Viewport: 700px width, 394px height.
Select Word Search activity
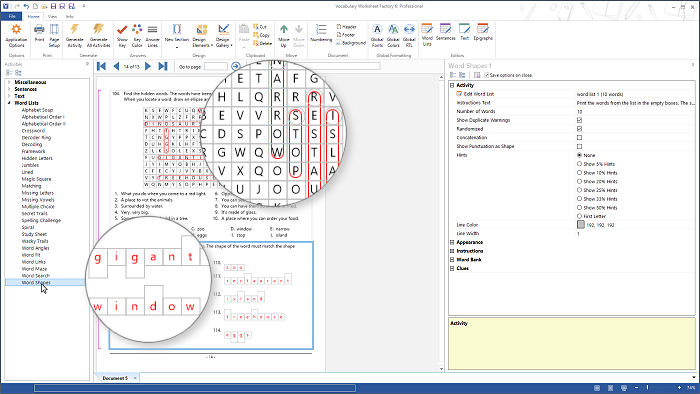pyautogui.click(x=36, y=276)
